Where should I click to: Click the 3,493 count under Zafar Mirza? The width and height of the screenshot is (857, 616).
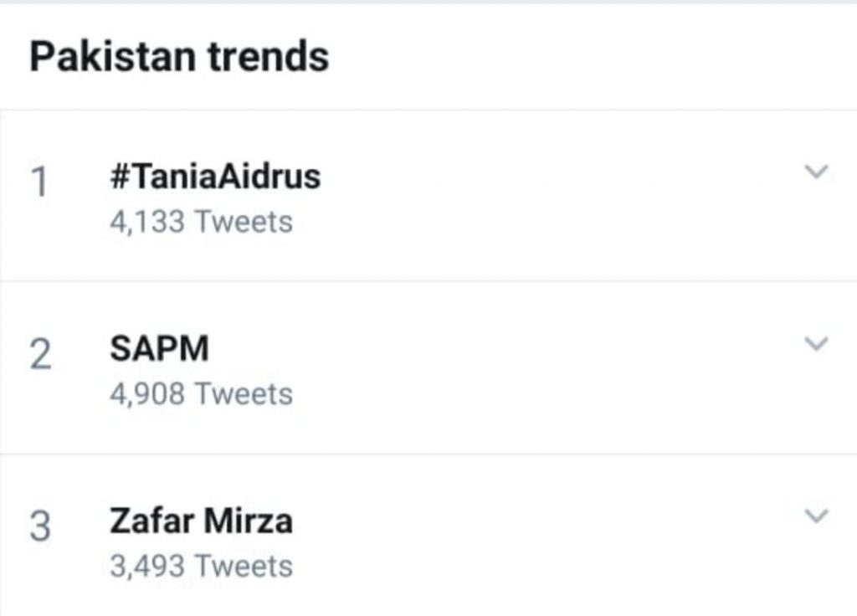pos(147,567)
